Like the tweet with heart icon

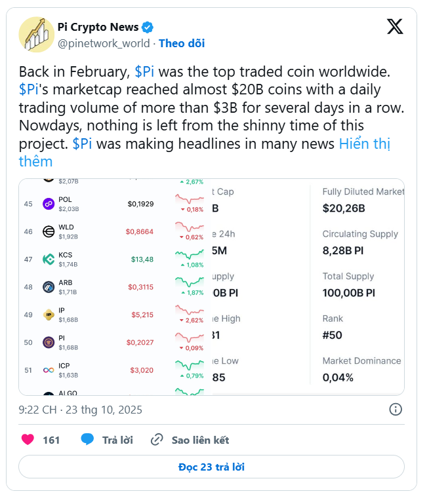pyautogui.click(x=28, y=440)
